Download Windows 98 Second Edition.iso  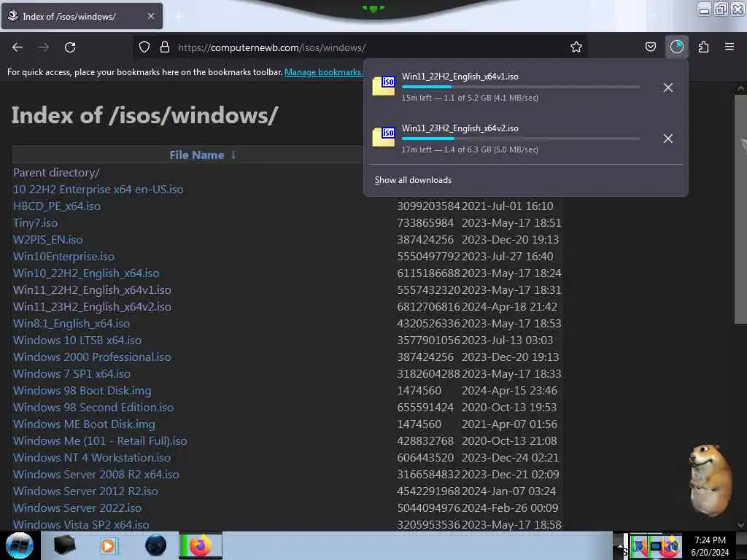pyautogui.click(x=93, y=407)
